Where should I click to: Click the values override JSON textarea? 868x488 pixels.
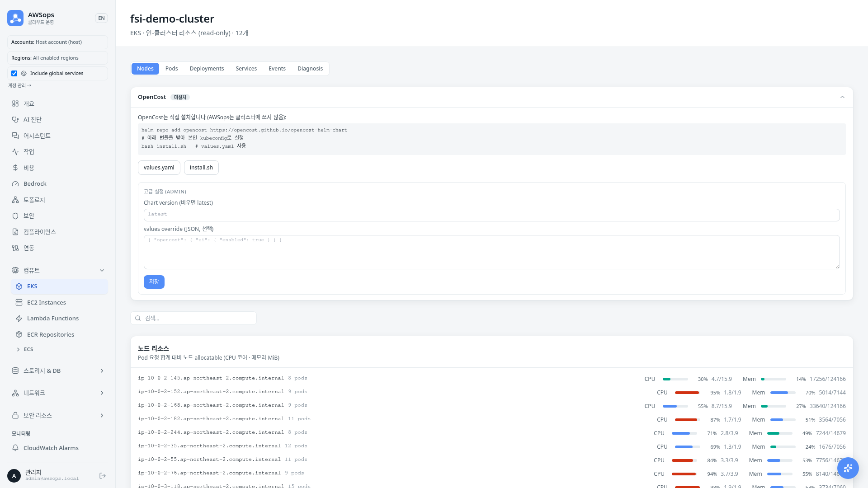coord(491,252)
